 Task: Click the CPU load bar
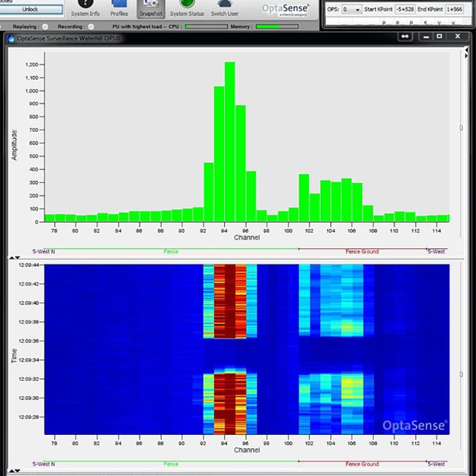point(207,26)
